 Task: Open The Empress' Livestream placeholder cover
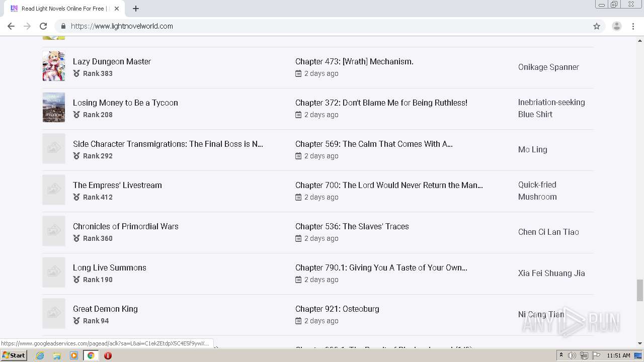pyautogui.click(x=54, y=190)
